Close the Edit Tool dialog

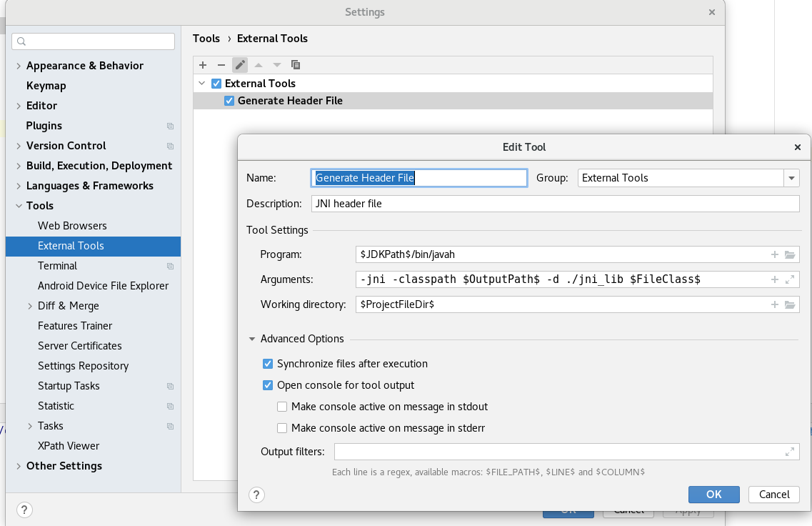[798, 147]
